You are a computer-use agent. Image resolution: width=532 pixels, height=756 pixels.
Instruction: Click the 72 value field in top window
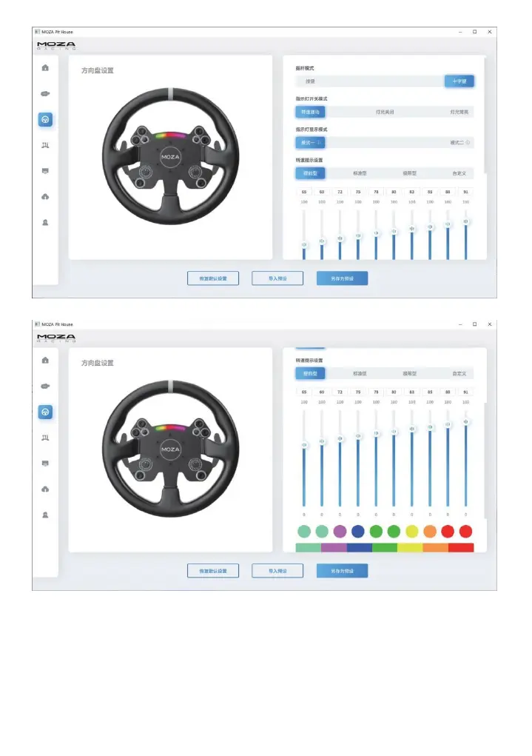pyautogui.click(x=340, y=192)
